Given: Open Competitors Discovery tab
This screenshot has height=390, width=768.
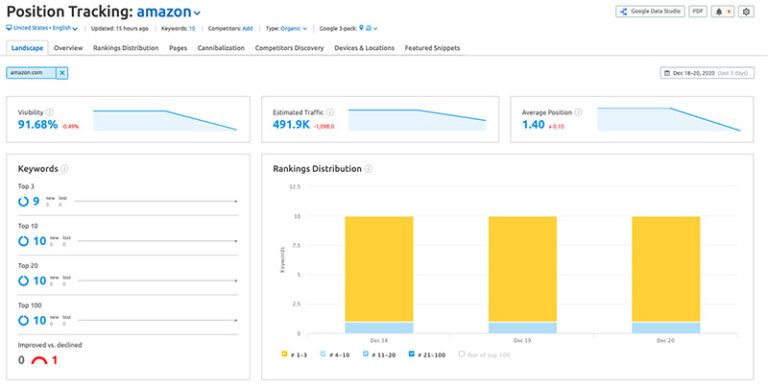Looking at the screenshot, I should click(289, 48).
